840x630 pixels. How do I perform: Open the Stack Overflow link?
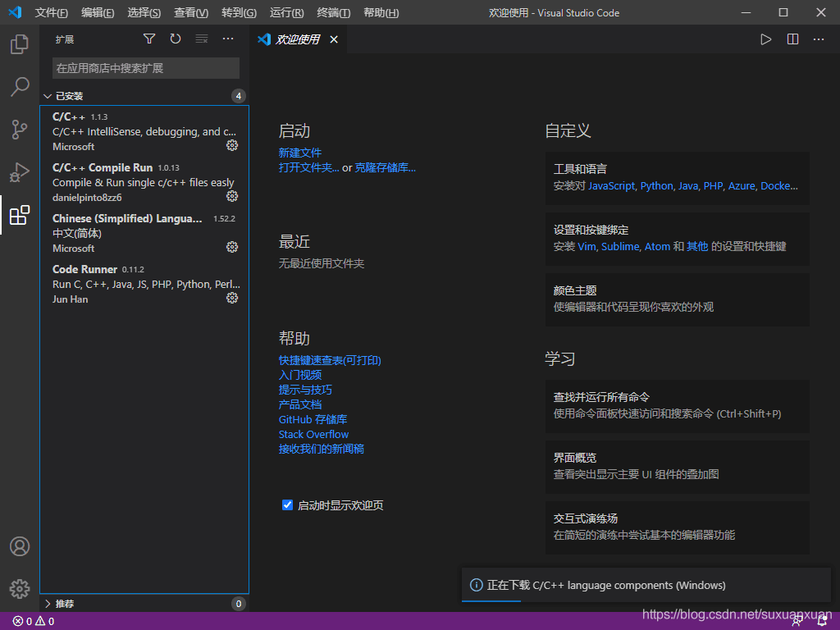313,435
